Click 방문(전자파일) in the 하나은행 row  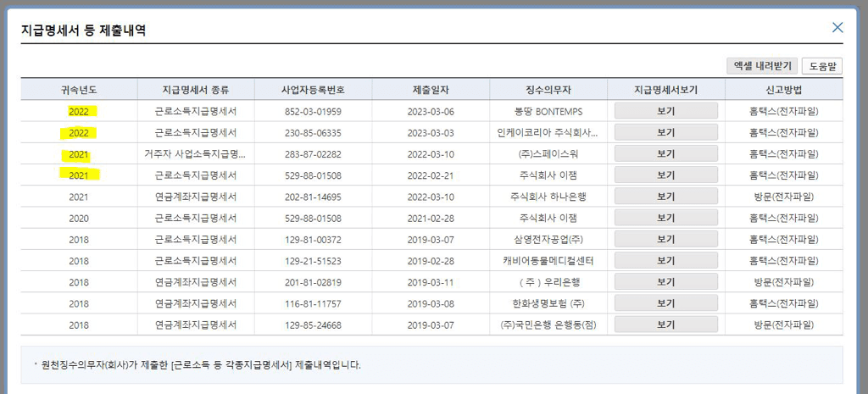pos(784,197)
